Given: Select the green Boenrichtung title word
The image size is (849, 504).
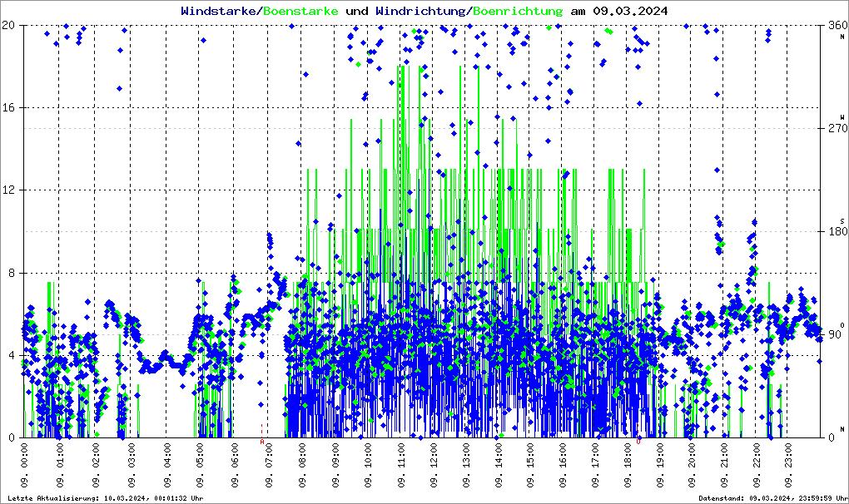Looking at the screenshot, I should (519, 11).
